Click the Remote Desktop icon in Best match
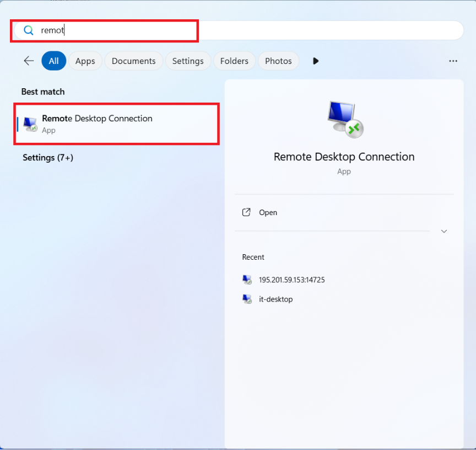The width and height of the screenshot is (476, 450). [30, 124]
